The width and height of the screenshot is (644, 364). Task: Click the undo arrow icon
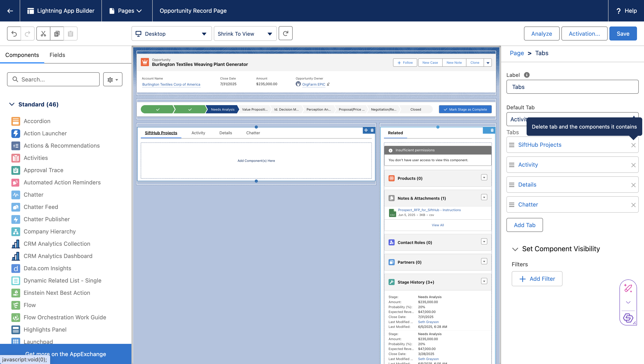(14, 34)
